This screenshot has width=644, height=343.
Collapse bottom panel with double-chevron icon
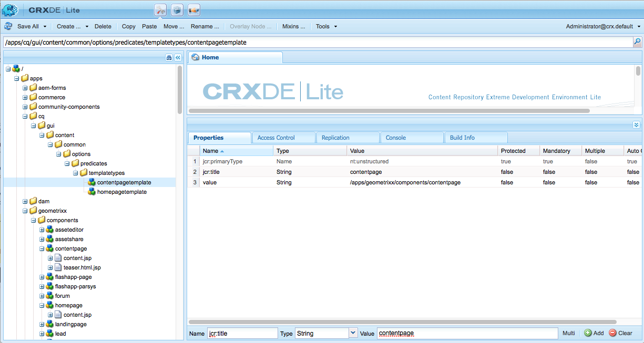pyautogui.click(x=636, y=124)
